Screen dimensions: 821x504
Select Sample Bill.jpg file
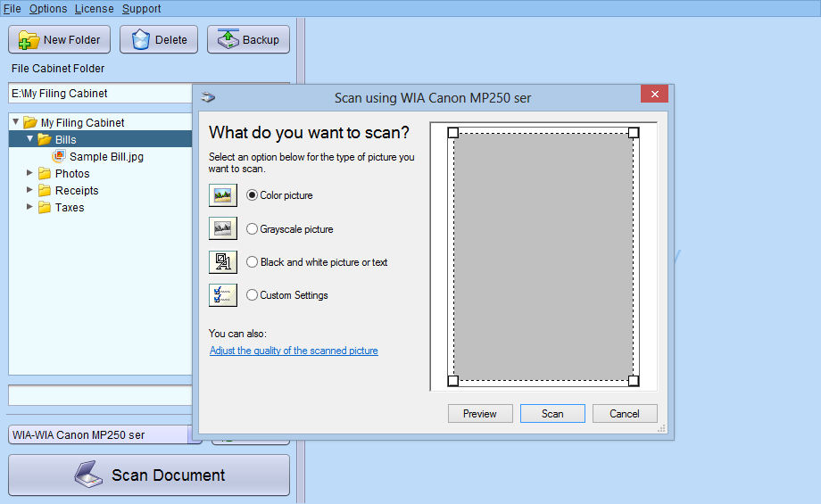point(106,156)
